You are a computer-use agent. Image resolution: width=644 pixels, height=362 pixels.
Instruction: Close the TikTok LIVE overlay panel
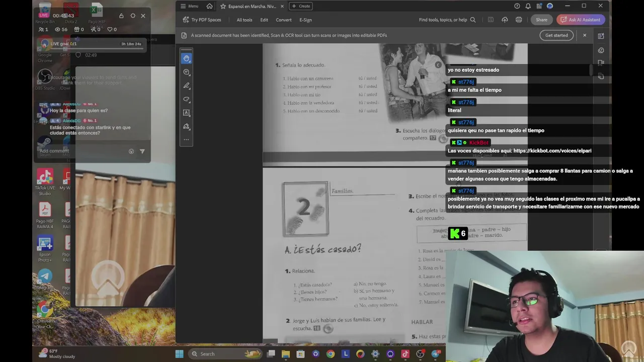click(x=143, y=16)
